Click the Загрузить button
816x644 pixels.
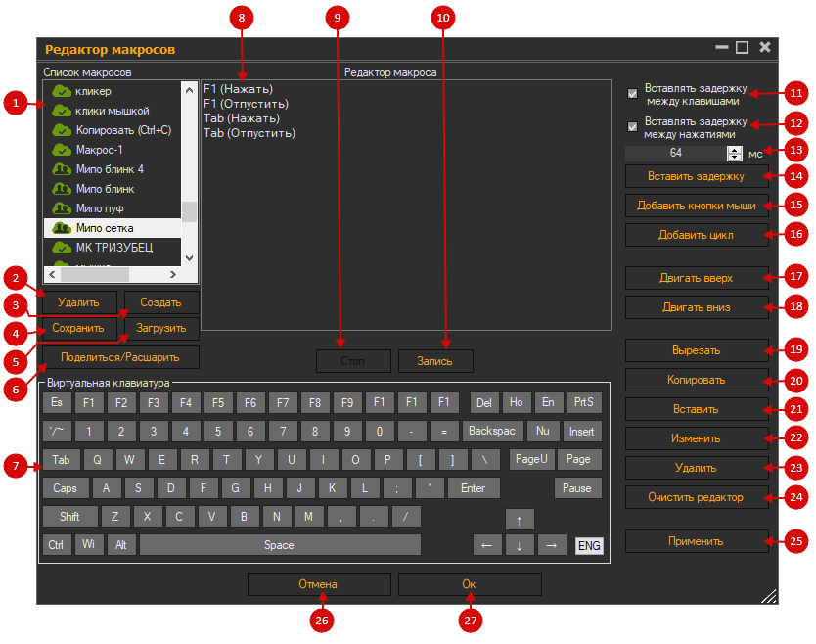pyautogui.click(x=160, y=329)
